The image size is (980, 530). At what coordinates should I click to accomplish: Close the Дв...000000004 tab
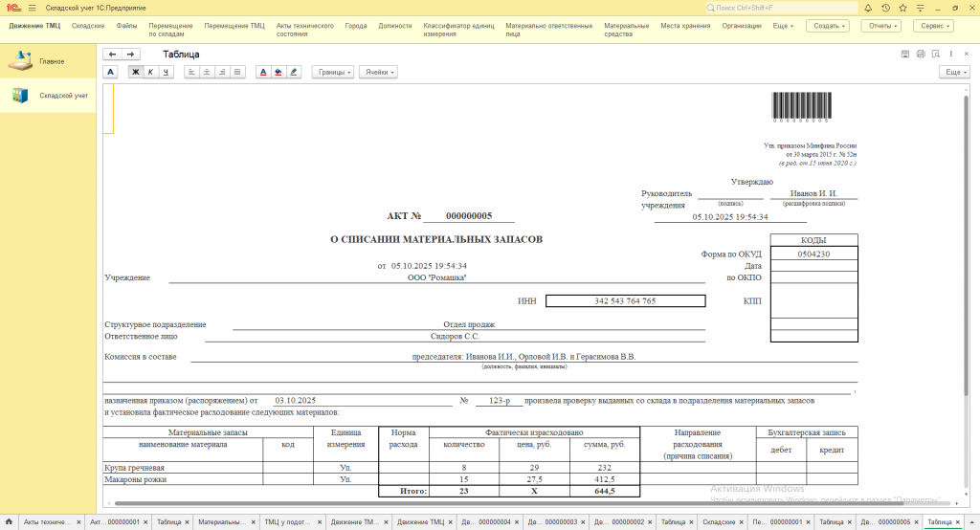pos(518,522)
